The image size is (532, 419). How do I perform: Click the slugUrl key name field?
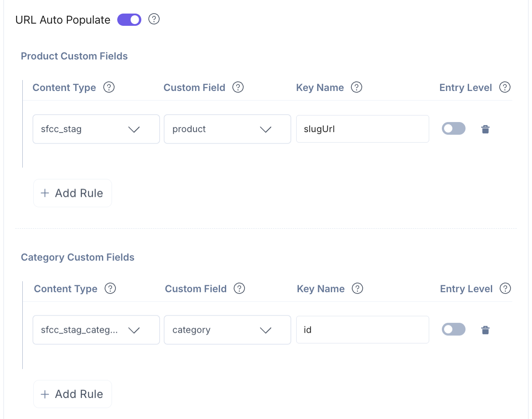(x=362, y=129)
